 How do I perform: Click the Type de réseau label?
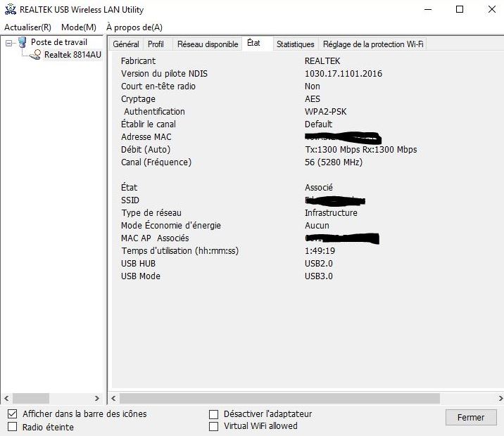151,213
